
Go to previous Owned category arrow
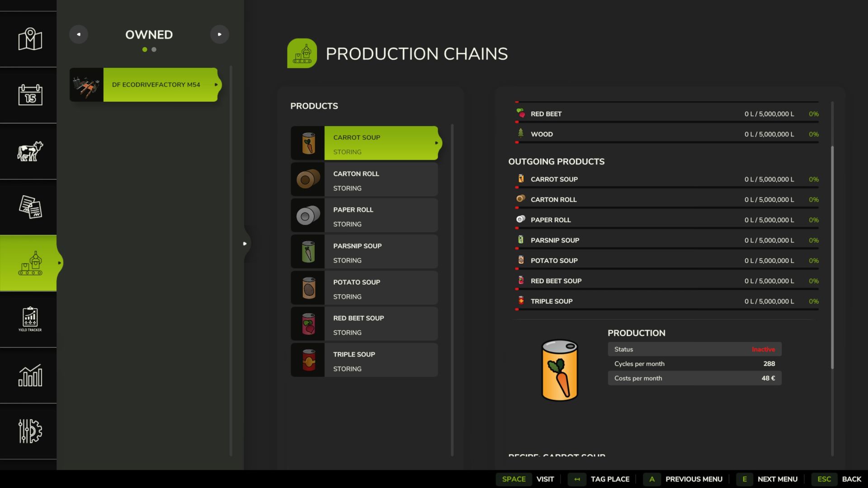[x=79, y=34]
